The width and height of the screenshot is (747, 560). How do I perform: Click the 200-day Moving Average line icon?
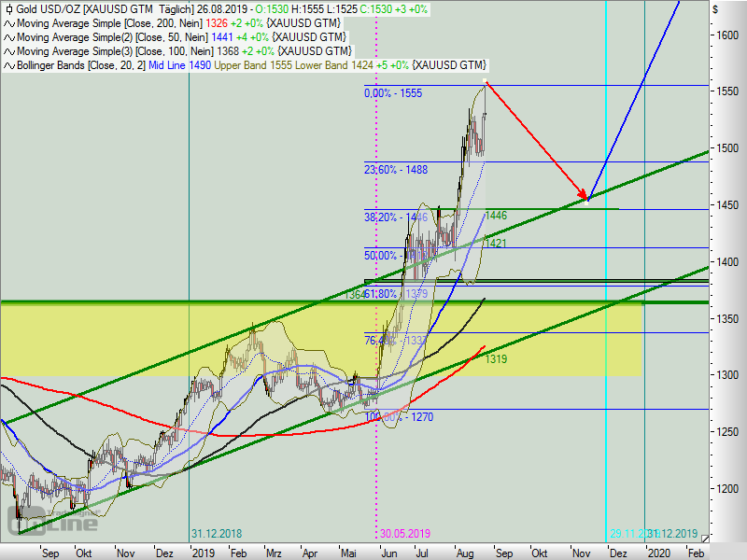(x=9, y=23)
